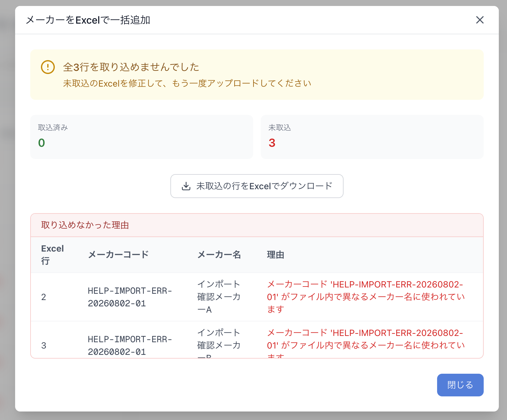
Task: Click the maker code in Excel row 2
Action: click(130, 297)
